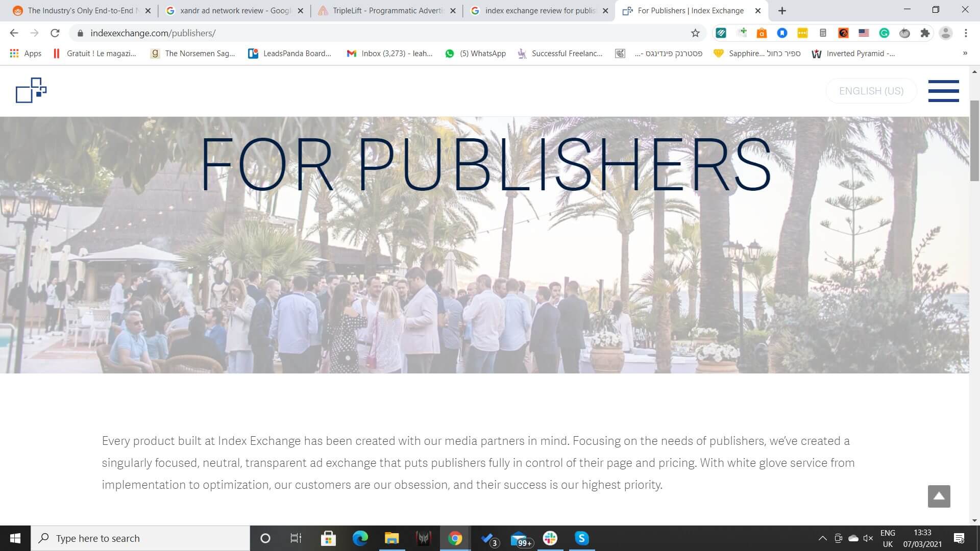Open Skype from the taskbar
This screenshot has width=980, height=551.
coord(581,538)
